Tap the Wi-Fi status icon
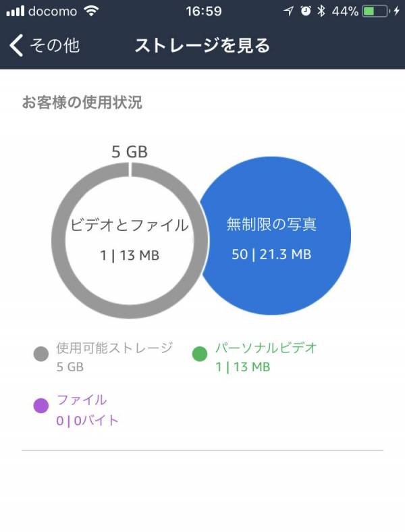Screen dimensions: 405x532 pyautogui.click(x=91, y=11)
